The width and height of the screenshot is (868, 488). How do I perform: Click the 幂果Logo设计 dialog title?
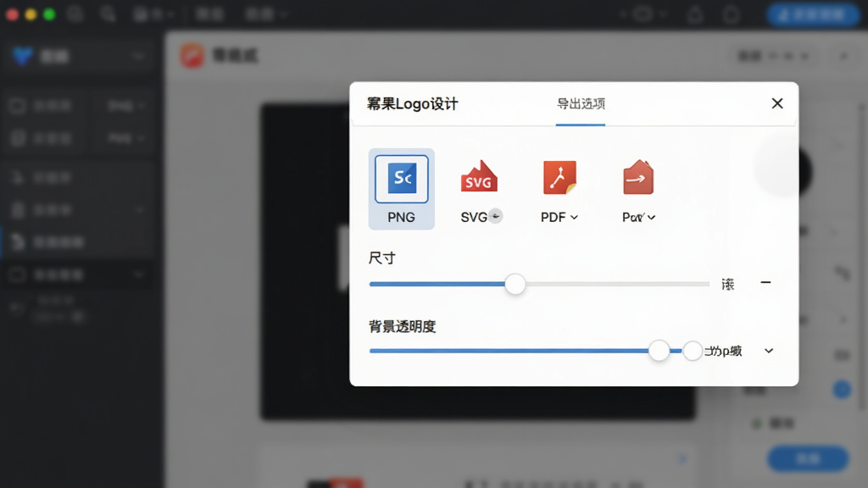(413, 104)
